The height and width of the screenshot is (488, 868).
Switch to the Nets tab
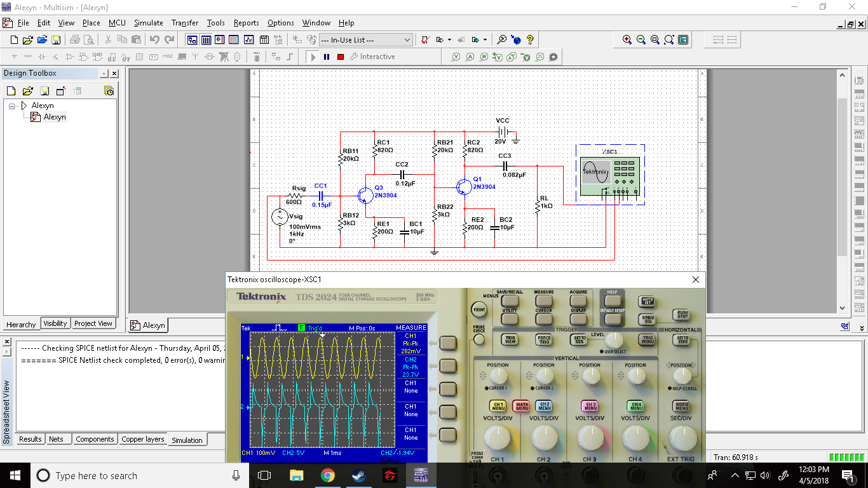pos(57,439)
